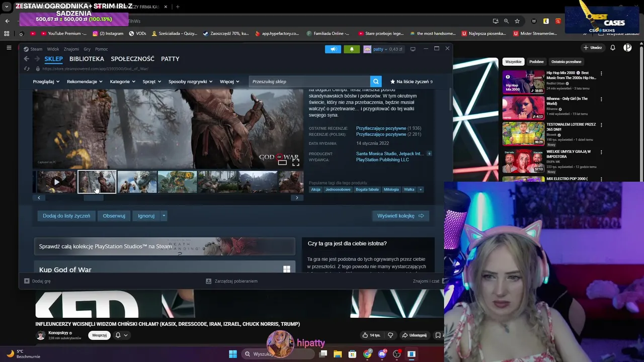Click the Akcja tag

coord(315,190)
